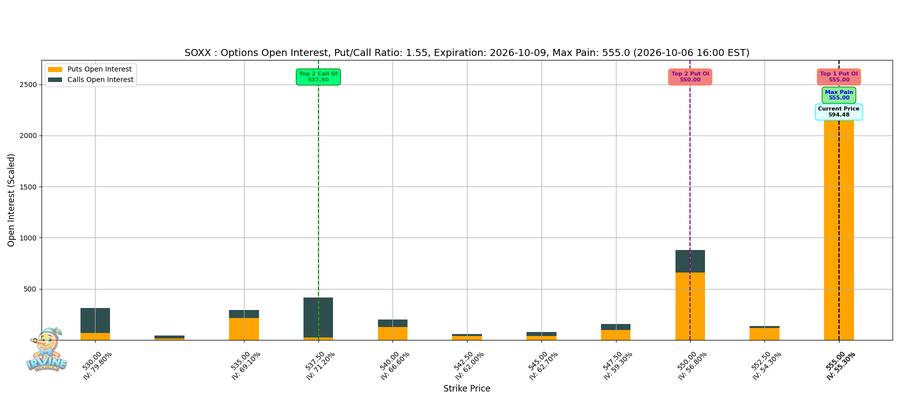Click the y-axis tick label 1500
Viewport: 900px width, 400px height.
(29, 187)
